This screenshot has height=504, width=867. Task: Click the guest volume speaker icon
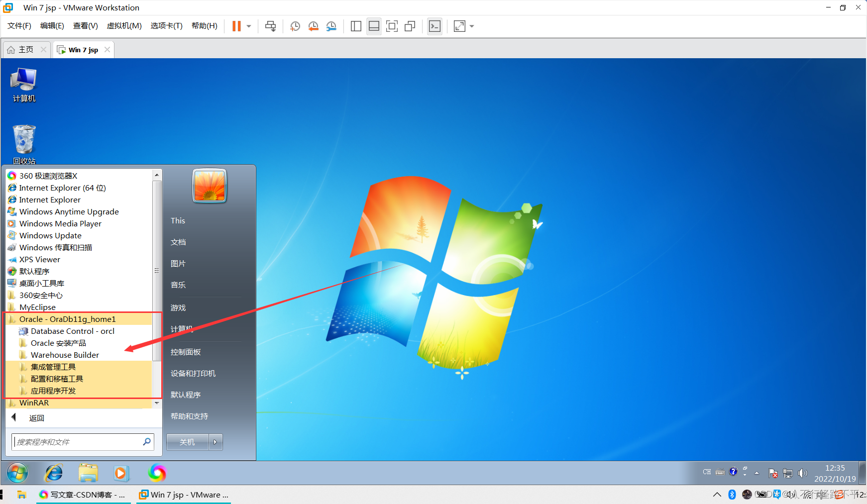click(802, 473)
